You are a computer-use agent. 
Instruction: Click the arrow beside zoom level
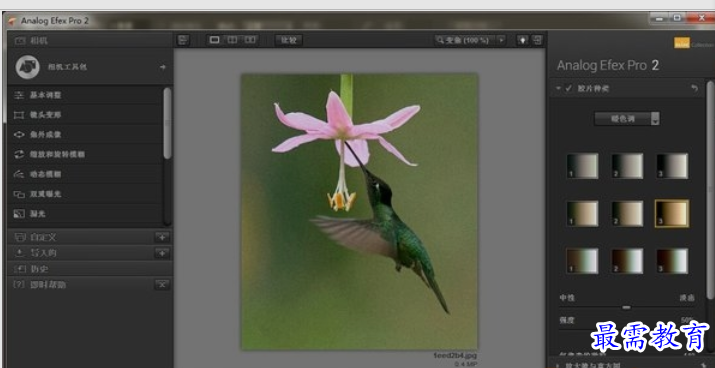point(502,40)
